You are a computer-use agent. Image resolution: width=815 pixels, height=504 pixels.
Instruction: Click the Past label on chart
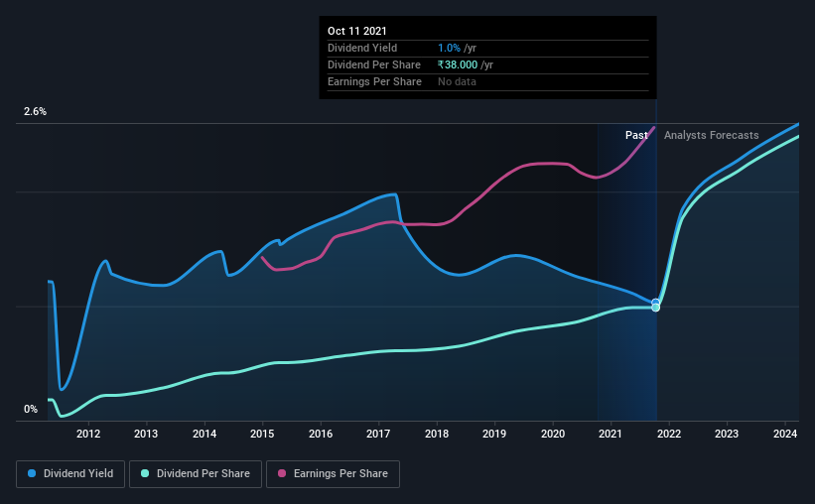point(636,135)
